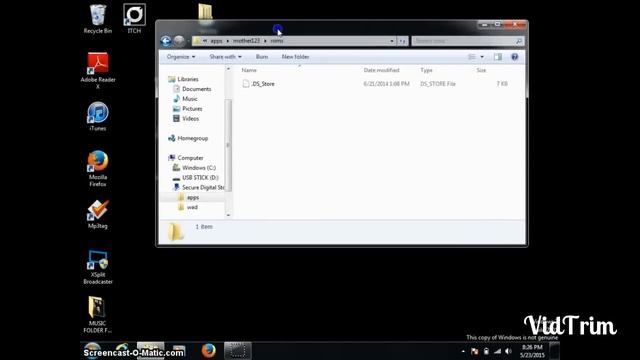Open Music library in the navigation pane
The image size is (640, 360).
coord(189,99)
